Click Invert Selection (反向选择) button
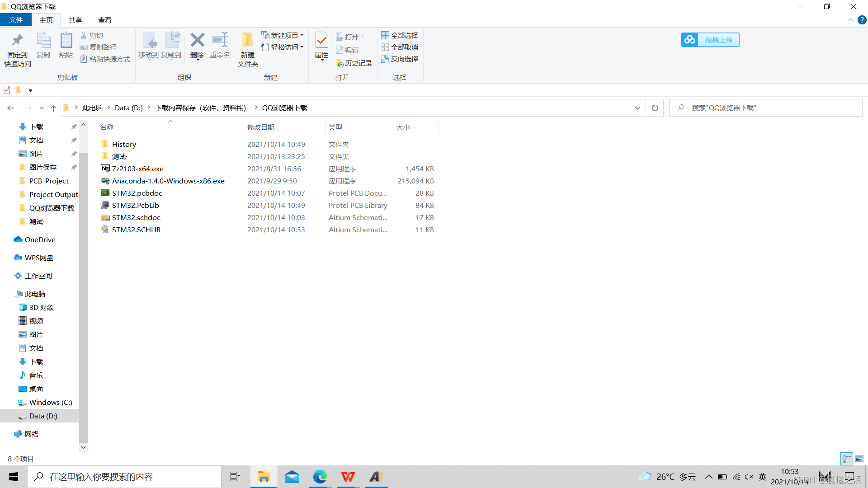The image size is (868, 488). [x=400, y=59]
